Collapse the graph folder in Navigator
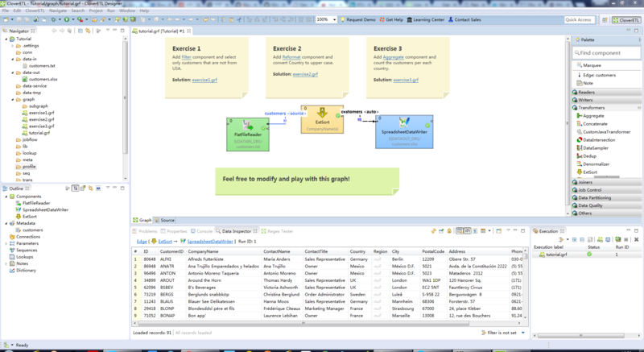 (x=13, y=99)
